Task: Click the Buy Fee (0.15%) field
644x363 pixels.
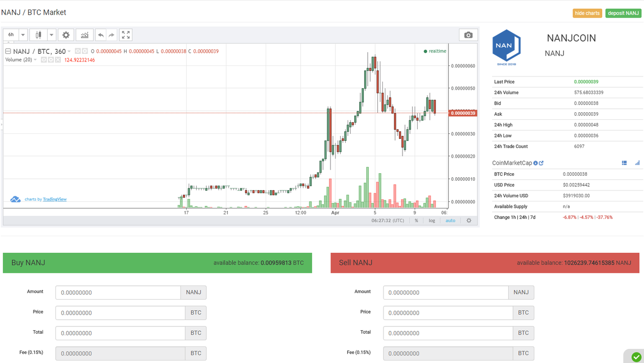Action: (120, 353)
